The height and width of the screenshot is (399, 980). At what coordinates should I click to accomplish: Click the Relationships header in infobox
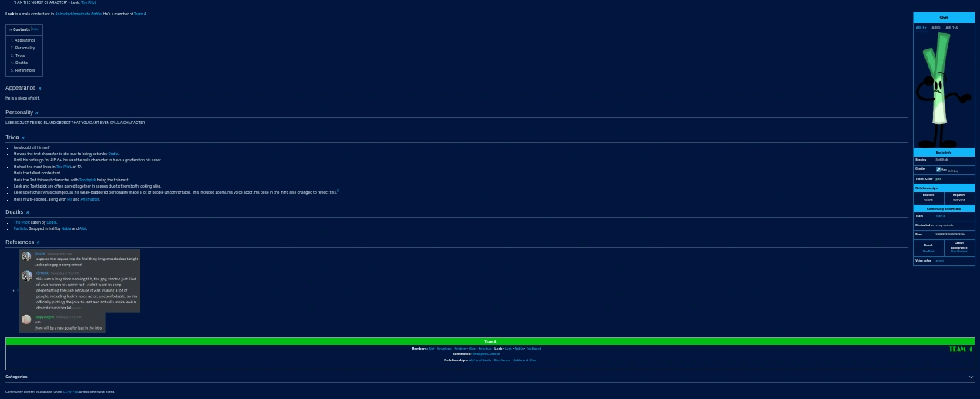coord(944,188)
